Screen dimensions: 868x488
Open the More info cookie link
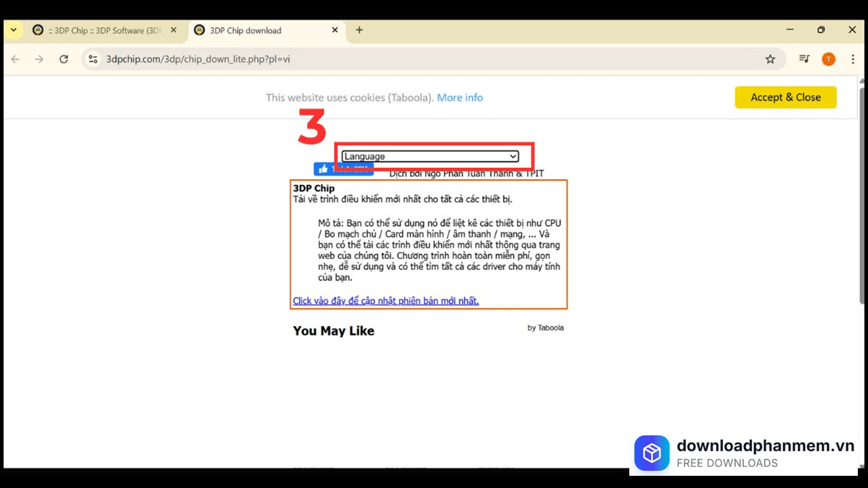[460, 98]
